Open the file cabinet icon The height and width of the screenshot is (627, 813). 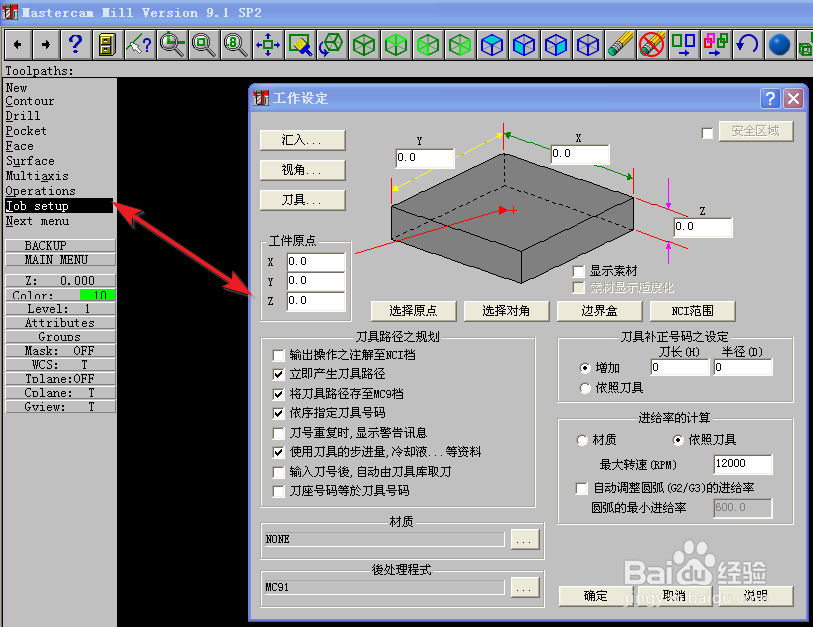pyautogui.click(x=107, y=45)
